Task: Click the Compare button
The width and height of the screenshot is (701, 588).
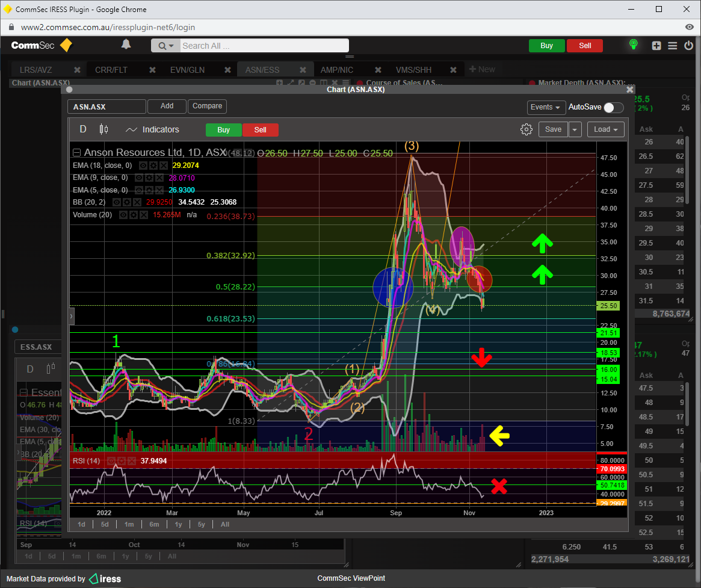Action: [207, 106]
